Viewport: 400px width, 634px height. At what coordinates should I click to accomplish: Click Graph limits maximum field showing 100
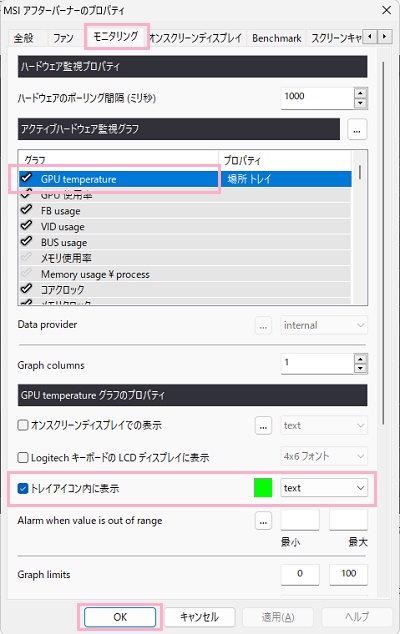tap(348, 575)
